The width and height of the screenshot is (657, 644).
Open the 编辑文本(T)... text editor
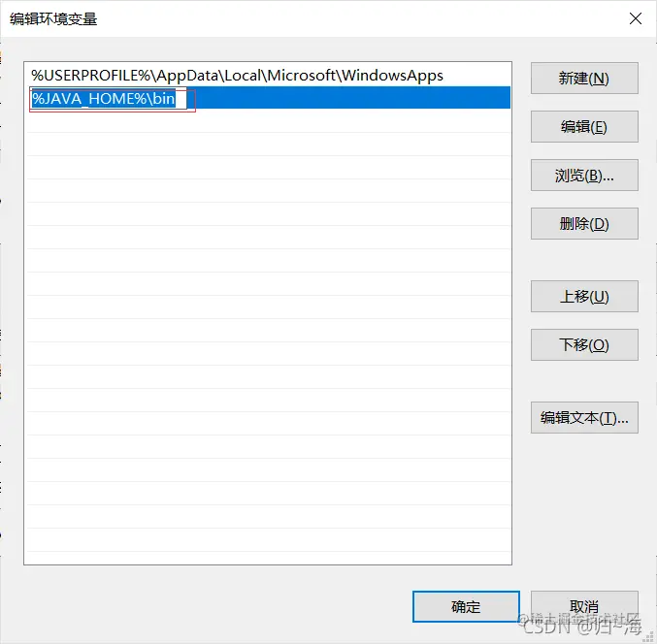[x=584, y=417]
